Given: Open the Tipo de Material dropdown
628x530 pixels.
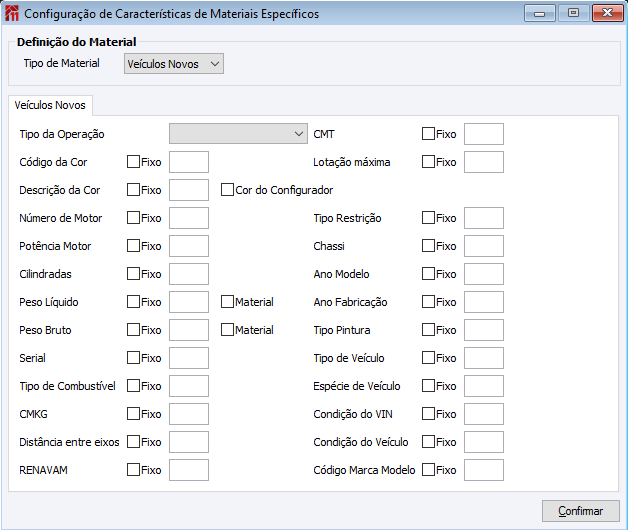Looking at the screenshot, I should pos(174,64).
